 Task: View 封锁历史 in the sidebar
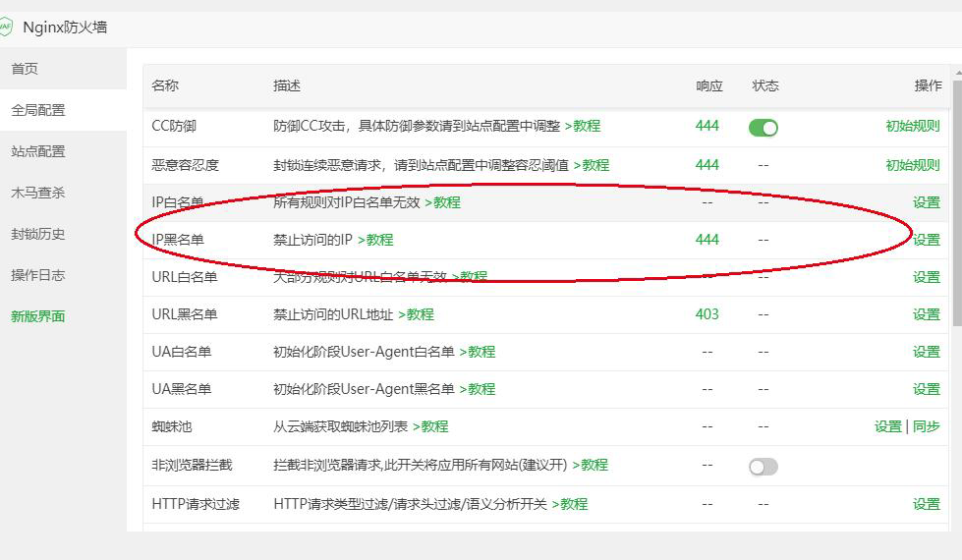click(x=38, y=234)
